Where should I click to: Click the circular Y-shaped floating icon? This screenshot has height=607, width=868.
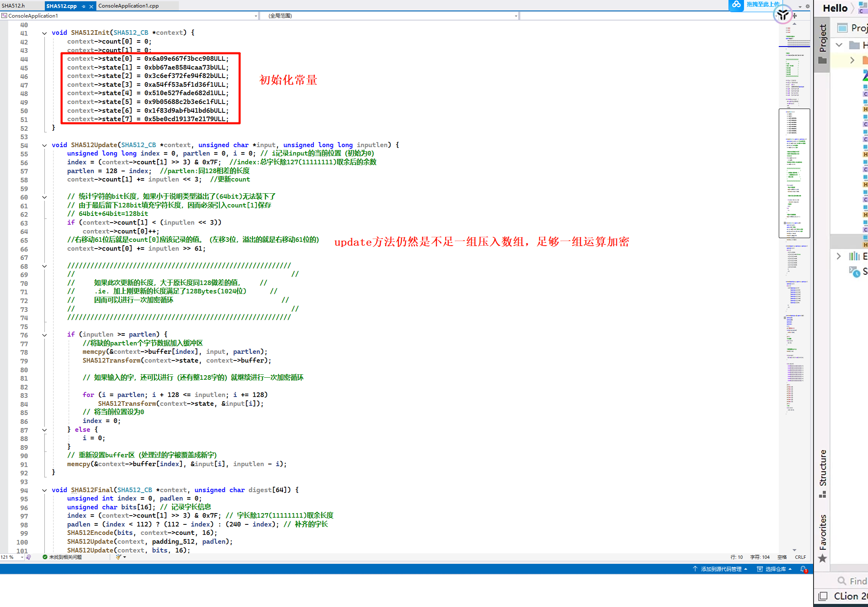pyautogui.click(x=783, y=15)
